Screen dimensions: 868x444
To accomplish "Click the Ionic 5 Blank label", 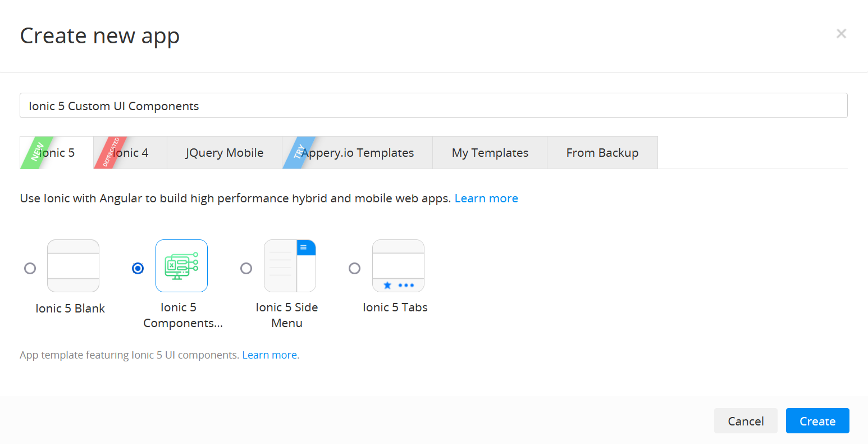I will (x=70, y=309).
